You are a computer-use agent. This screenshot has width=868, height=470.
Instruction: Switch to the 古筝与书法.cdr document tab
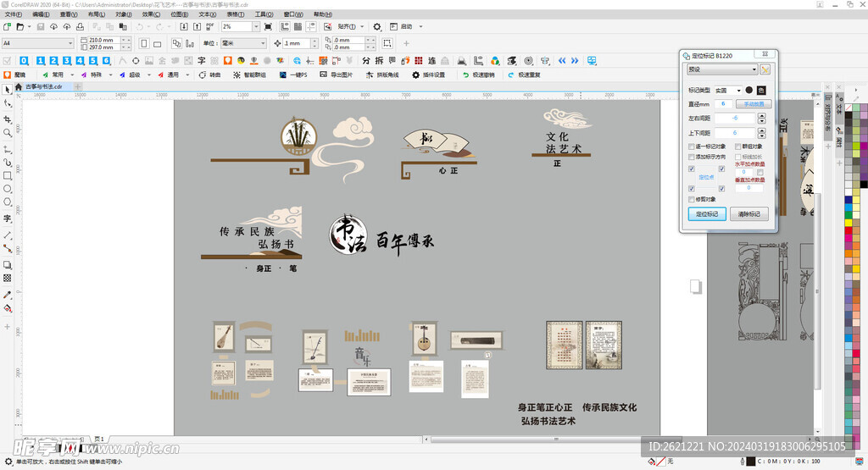coord(44,86)
